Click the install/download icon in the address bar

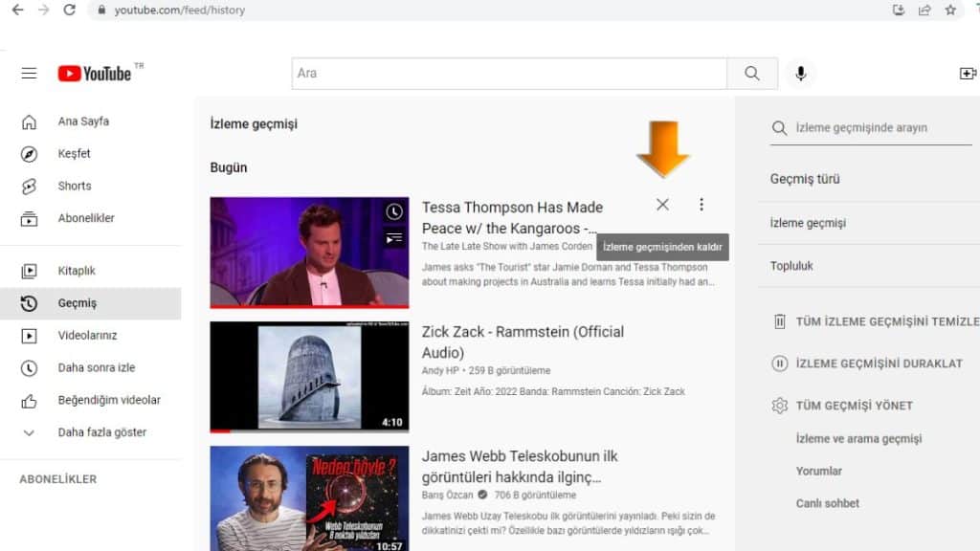pyautogui.click(x=898, y=10)
